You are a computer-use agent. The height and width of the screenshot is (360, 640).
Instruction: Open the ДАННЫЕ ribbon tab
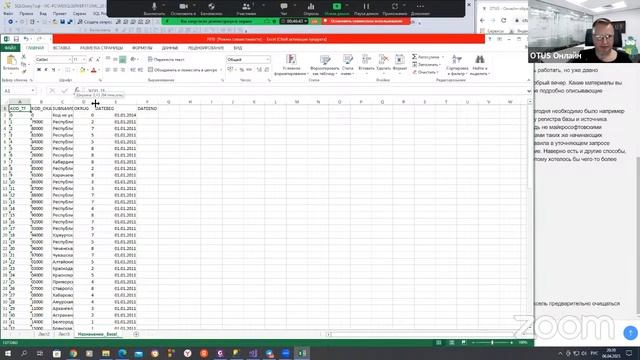(170, 48)
